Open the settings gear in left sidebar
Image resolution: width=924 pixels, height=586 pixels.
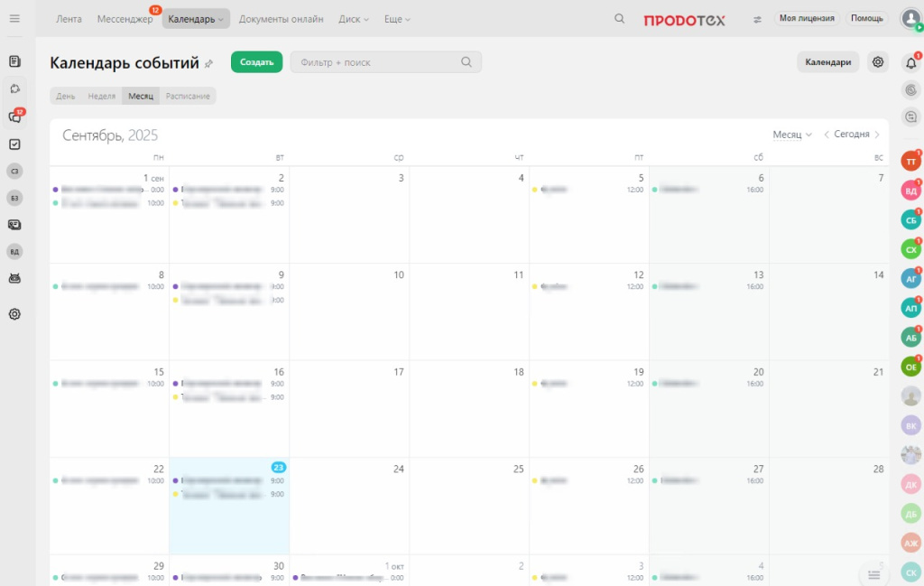pos(14,314)
